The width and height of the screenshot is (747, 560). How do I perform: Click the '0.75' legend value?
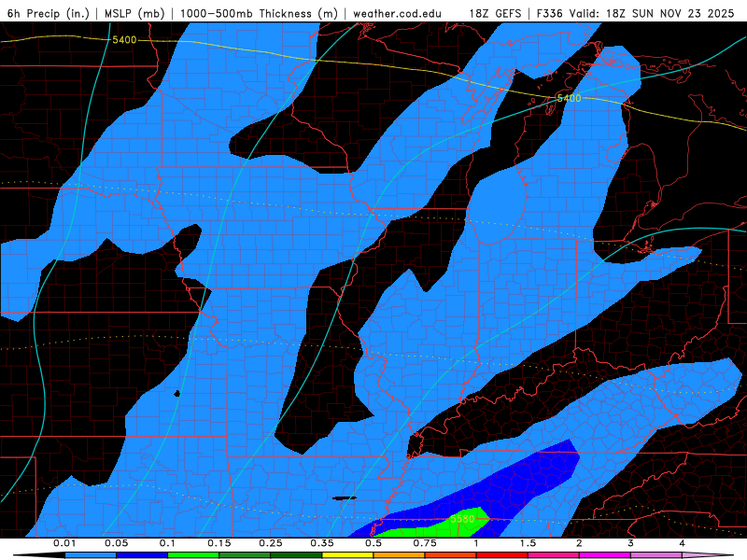click(x=425, y=543)
